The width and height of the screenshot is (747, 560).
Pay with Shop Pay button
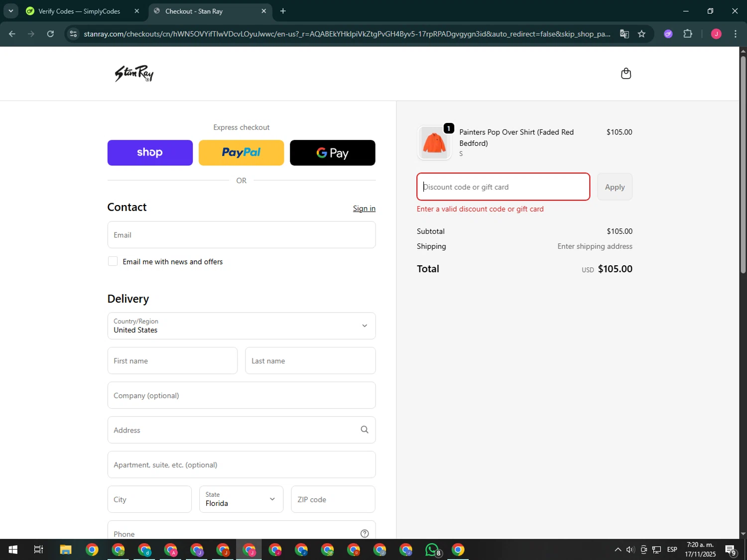[x=150, y=153]
